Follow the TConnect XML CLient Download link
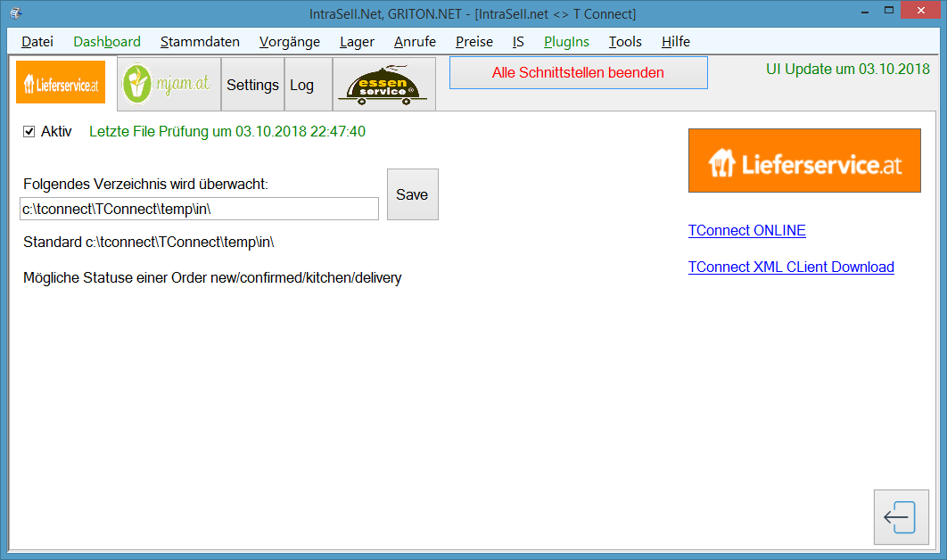The height and width of the screenshot is (560, 947). coord(791,267)
